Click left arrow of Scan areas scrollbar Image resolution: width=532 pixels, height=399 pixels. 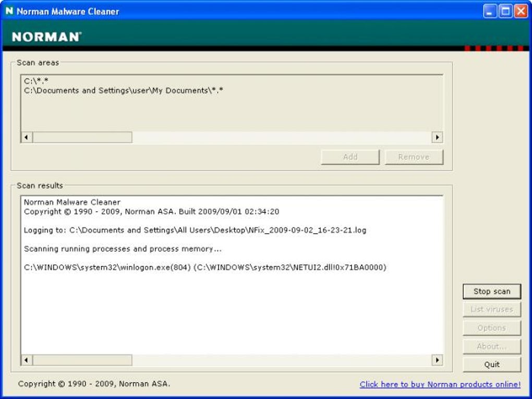(27, 137)
